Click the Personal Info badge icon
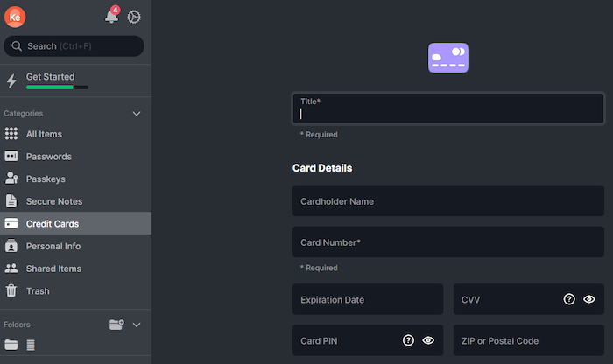 click(11, 246)
